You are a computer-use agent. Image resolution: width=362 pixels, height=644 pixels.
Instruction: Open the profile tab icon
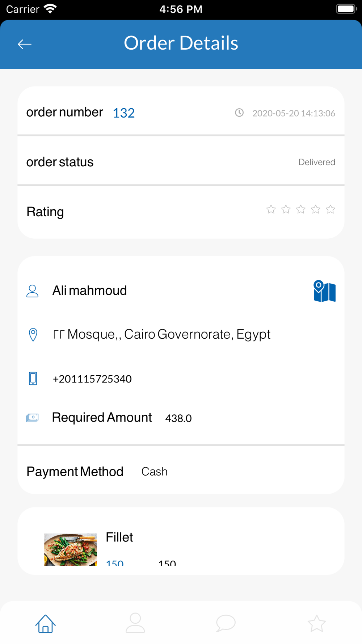135,623
